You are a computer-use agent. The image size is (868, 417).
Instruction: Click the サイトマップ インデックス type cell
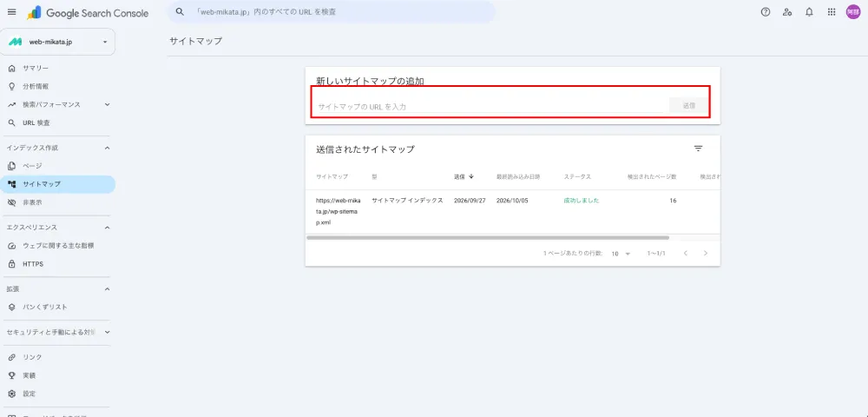(x=407, y=201)
